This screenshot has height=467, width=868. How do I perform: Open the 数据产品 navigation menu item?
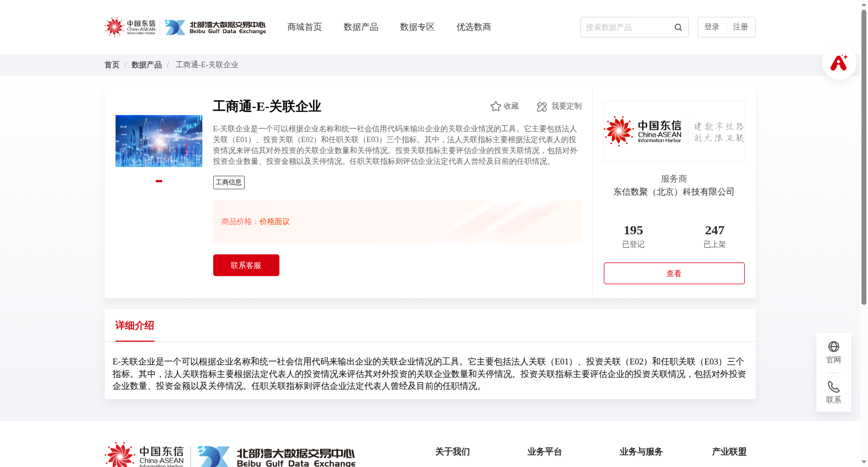(x=361, y=27)
